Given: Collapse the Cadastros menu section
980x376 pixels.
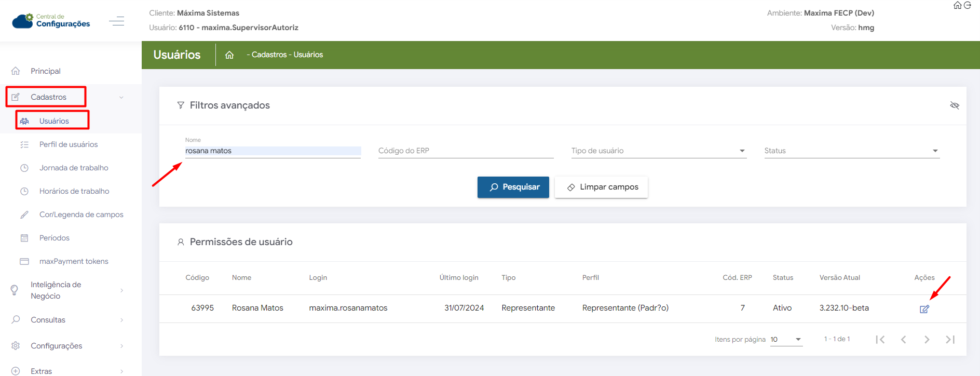Looking at the screenshot, I should [x=121, y=97].
